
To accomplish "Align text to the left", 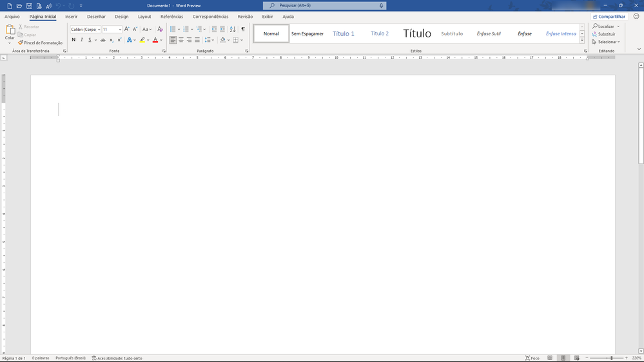I will click(173, 40).
